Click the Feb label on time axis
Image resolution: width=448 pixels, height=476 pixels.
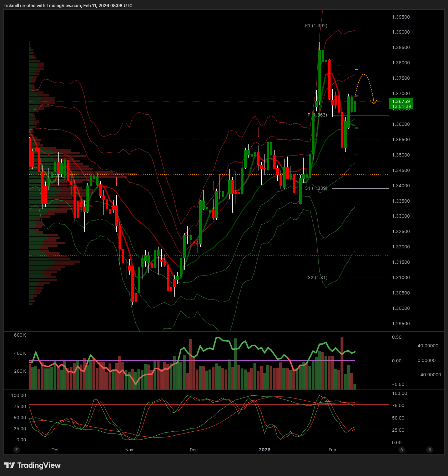point(332,450)
